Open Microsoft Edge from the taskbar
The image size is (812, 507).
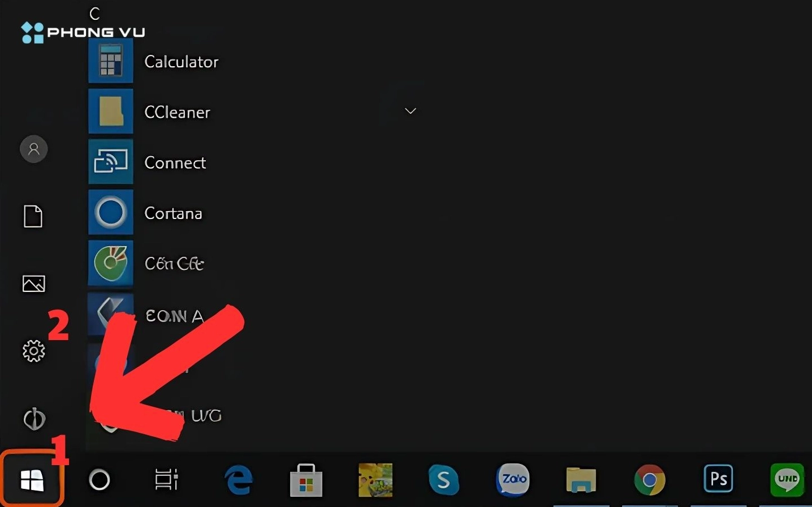tap(238, 480)
